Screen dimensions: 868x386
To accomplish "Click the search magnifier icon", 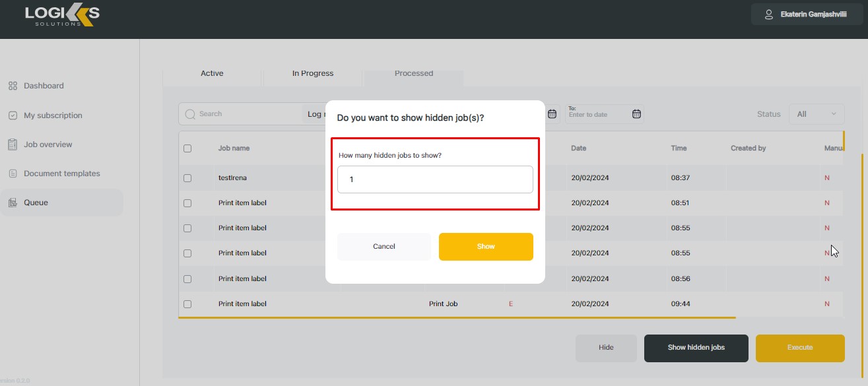I will pyautogui.click(x=191, y=114).
